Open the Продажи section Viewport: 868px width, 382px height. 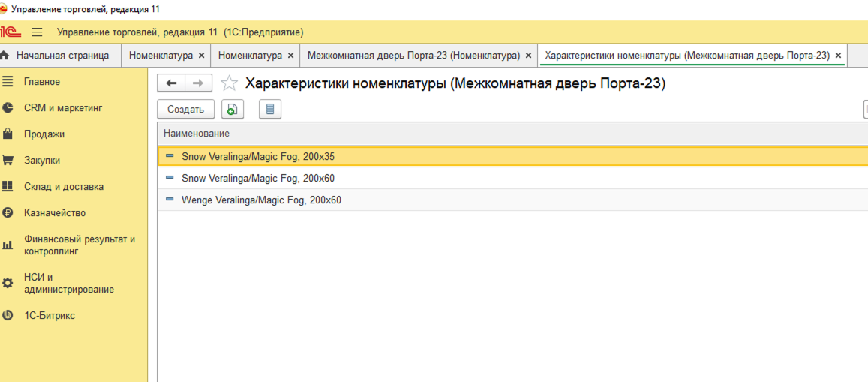pos(44,134)
